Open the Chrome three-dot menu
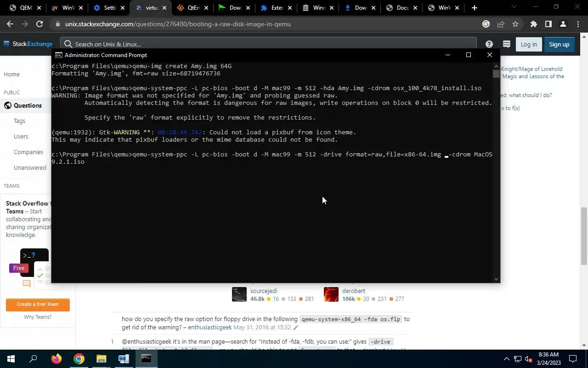Screen dimensions: 588x368 pyautogui.click(x=578, y=24)
